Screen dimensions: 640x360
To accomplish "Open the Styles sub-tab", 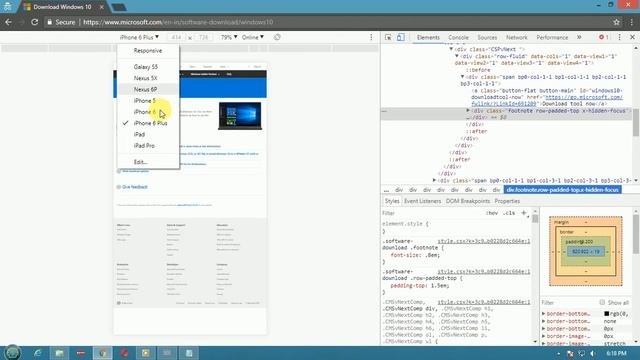I will [x=392, y=201].
